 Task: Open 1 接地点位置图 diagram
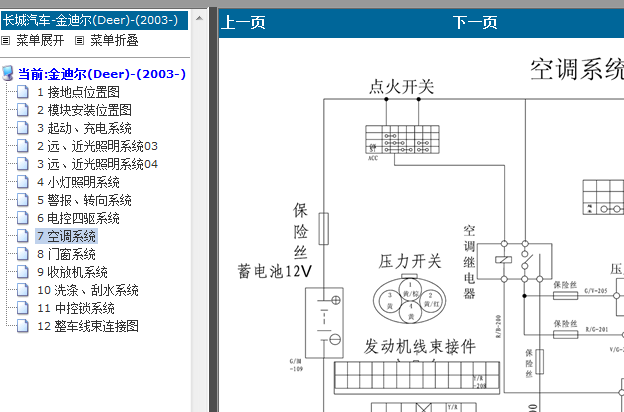coord(78,92)
